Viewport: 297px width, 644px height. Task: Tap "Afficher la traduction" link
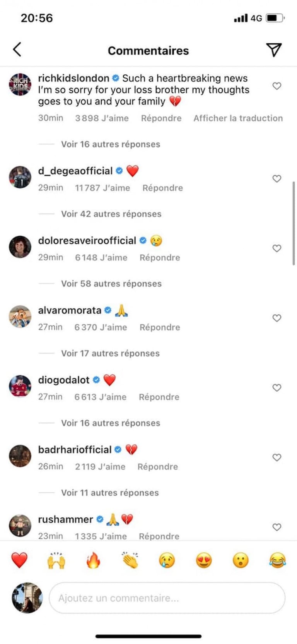tap(238, 118)
